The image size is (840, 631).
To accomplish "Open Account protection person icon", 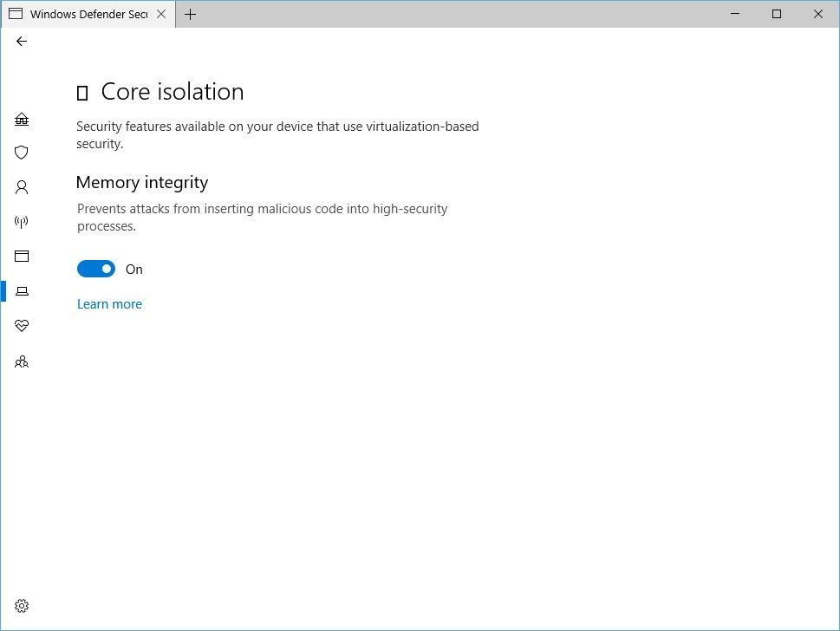I will [22, 187].
